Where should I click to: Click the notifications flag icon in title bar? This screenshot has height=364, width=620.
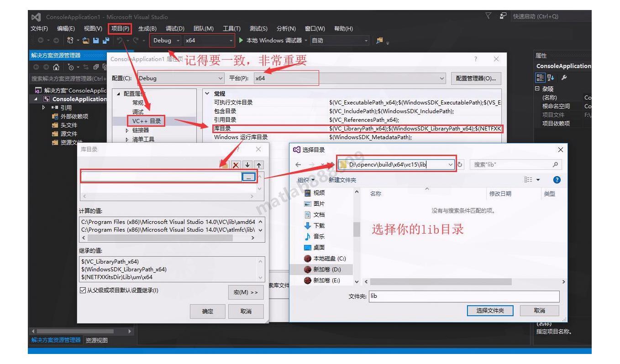[489, 17]
